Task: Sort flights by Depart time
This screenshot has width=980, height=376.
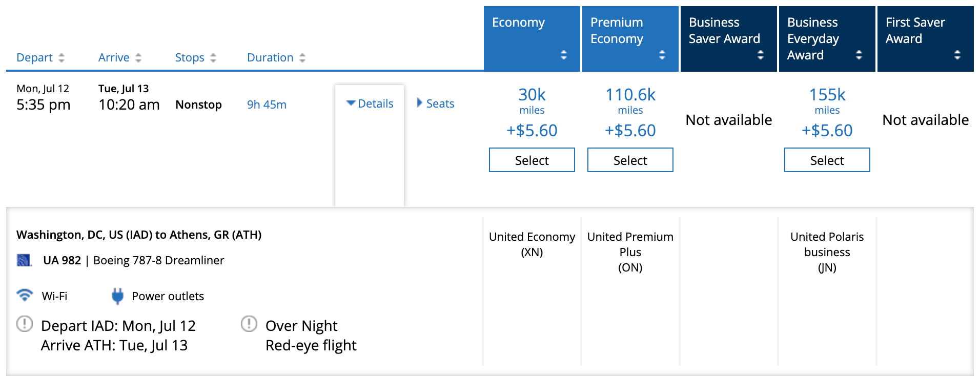Action: coord(40,57)
